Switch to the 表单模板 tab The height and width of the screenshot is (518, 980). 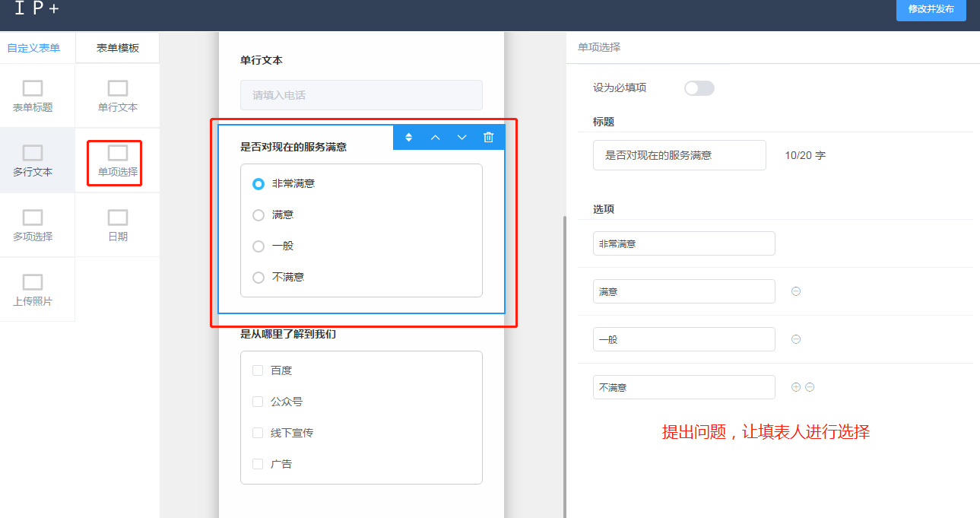[x=118, y=48]
